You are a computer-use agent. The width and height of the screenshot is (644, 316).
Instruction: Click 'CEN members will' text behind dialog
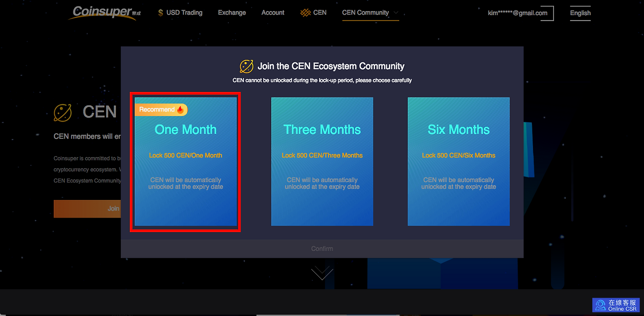(x=87, y=137)
